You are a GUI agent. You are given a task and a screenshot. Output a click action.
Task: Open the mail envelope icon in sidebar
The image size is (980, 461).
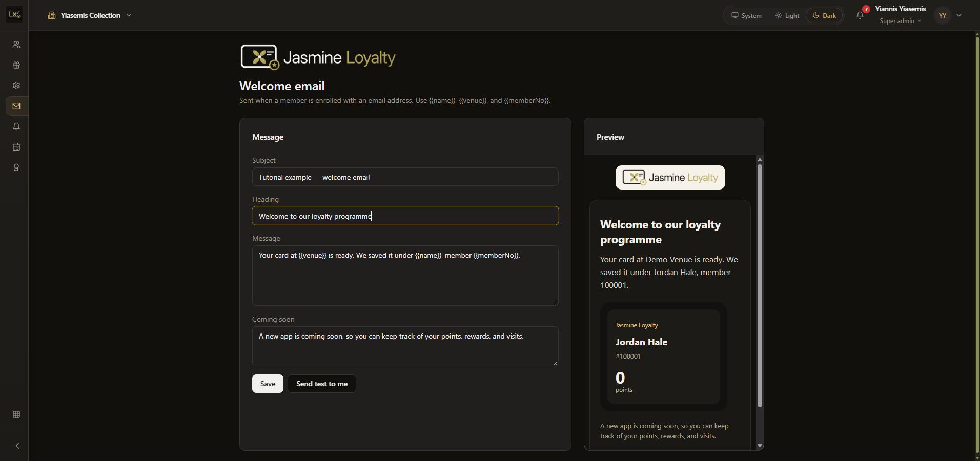16,106
